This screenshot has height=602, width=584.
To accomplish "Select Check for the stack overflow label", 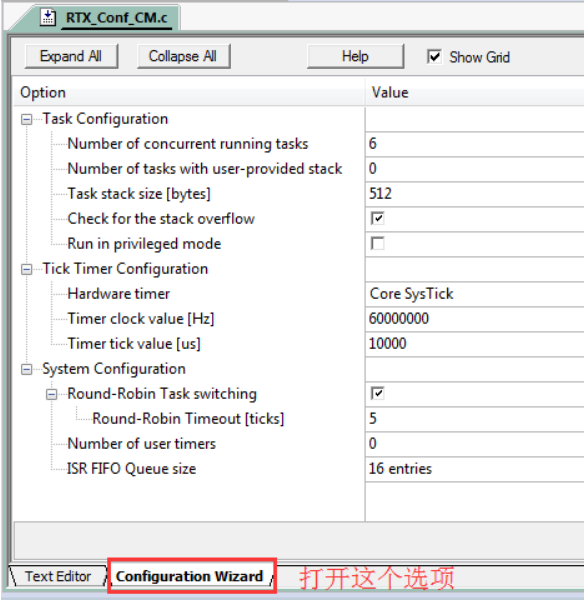I will tap(161, 218).
